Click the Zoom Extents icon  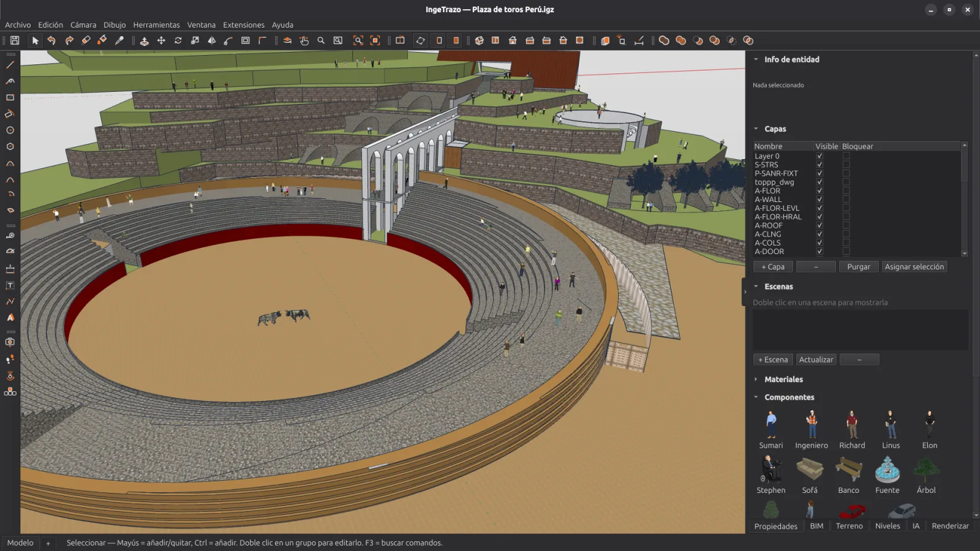(358, 40)
